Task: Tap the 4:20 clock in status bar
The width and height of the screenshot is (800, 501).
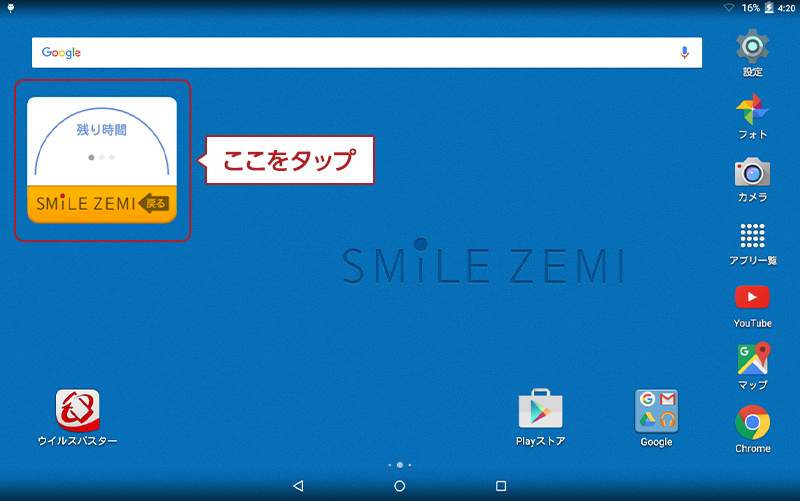Action: [786, 8]
